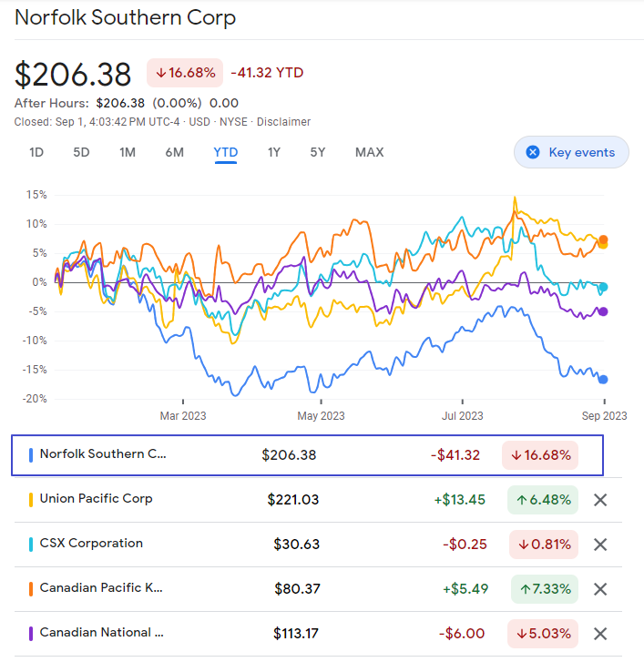Click Canadian National 5.03% loss badge
Image resolution: width=644 pixels, height=662 pixels.
click(x=543, y=634)
